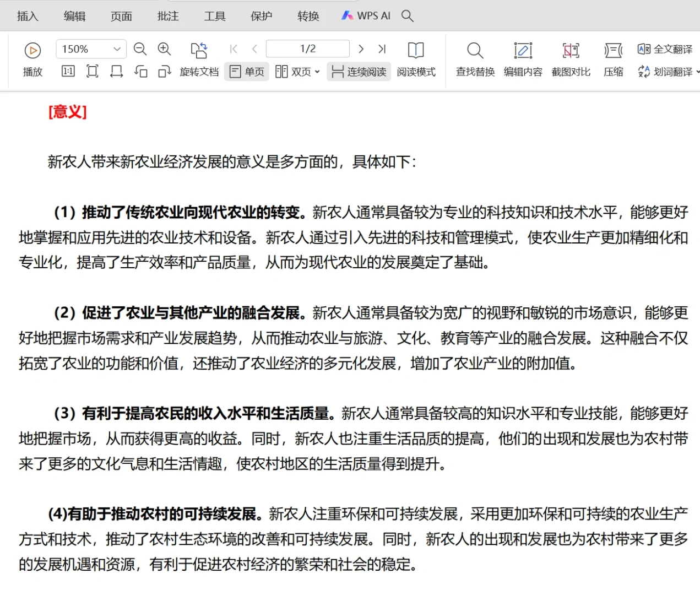The image size is (700, 595).
Task: Launch WPS AI assistant
Action: [x=366, y=16]
